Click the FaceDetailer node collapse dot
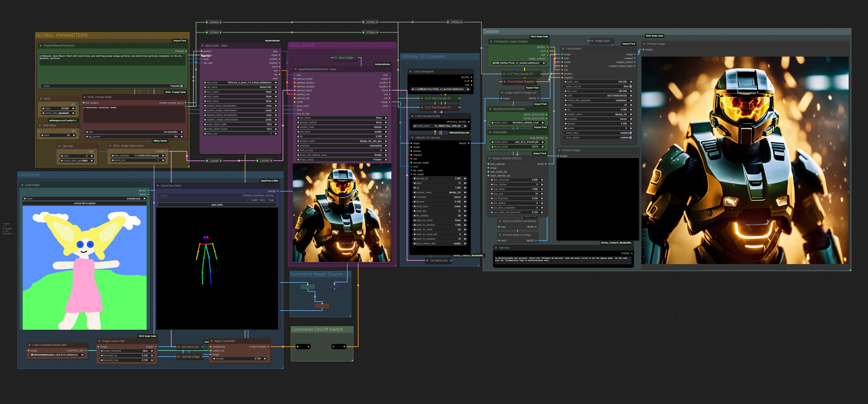The width and height of the screenshot is (868, 404). click(563, 49)
